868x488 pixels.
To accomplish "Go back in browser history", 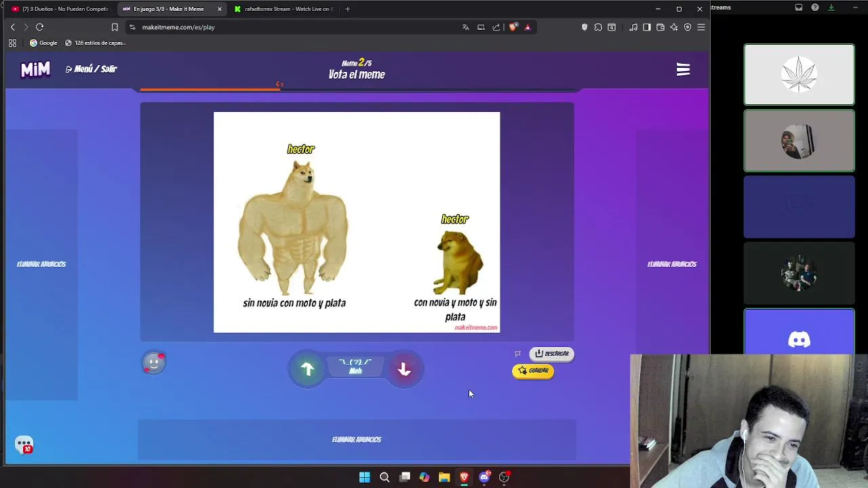I will coord(12,27).
